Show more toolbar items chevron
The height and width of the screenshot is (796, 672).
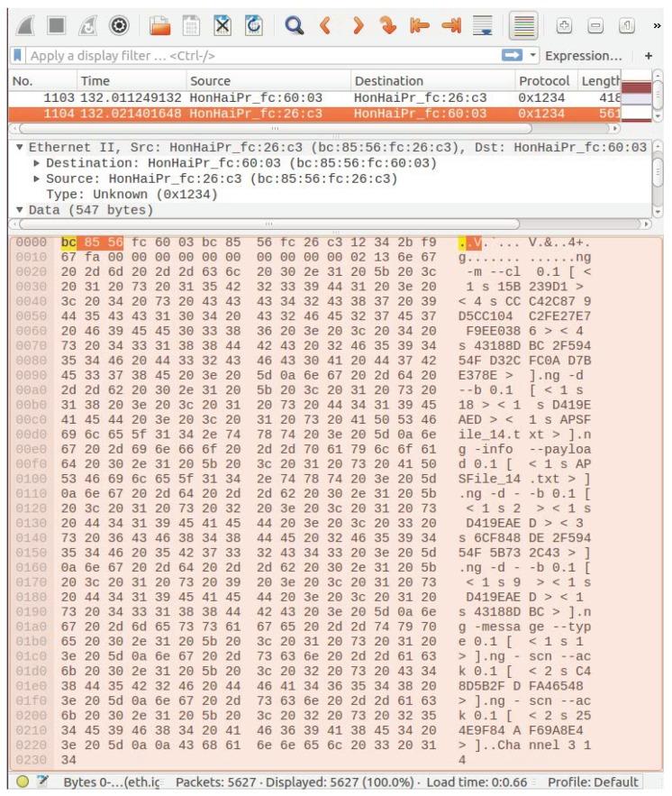tap(657, 25)
